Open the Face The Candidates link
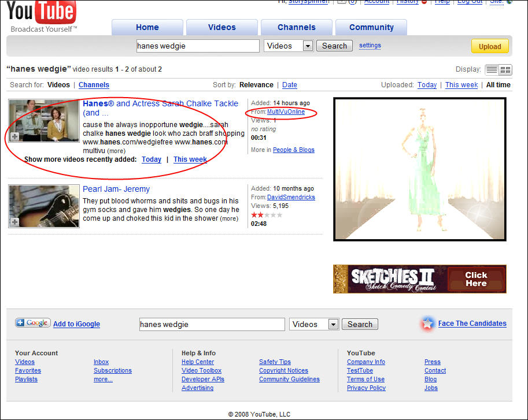 point(472,324)
